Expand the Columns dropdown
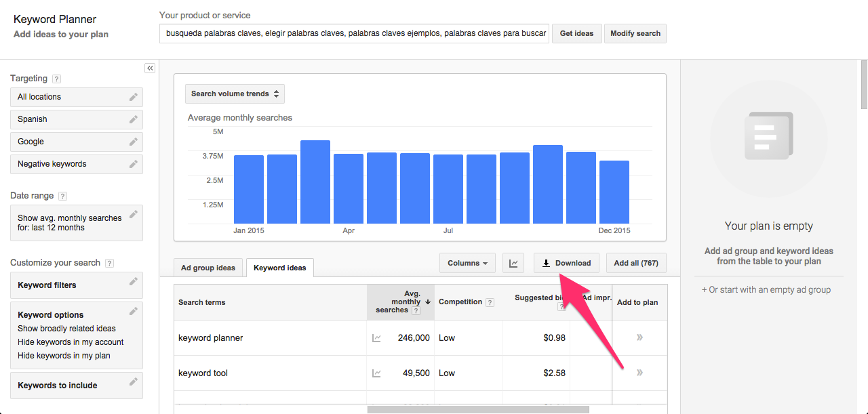868x414 pixels. [x=467, y=264]
